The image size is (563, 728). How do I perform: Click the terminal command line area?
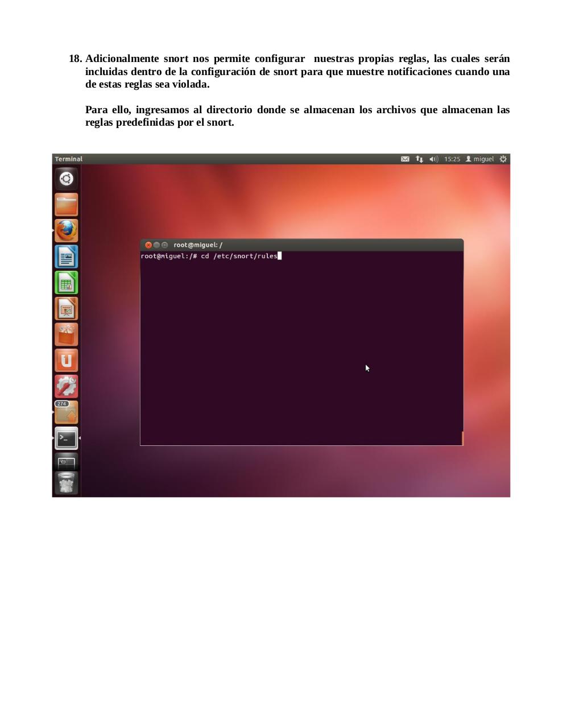pos(301,341)
